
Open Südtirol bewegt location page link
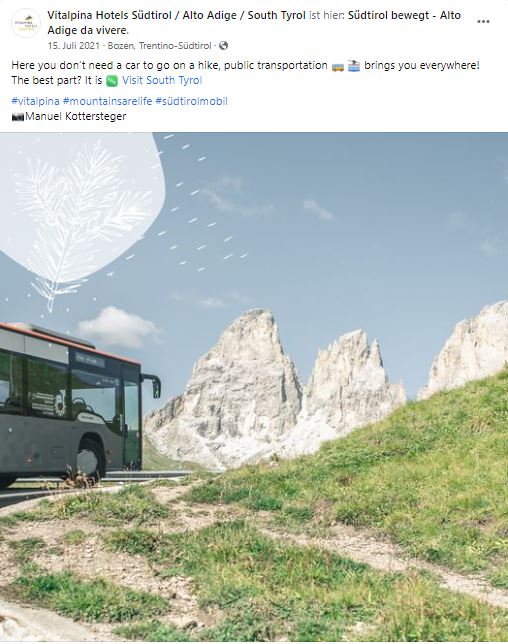point(254,23)
